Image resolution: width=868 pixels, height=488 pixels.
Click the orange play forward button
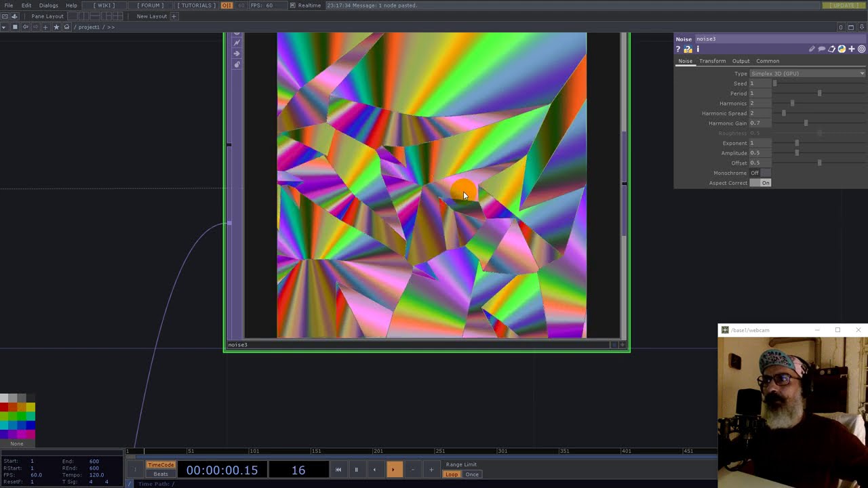pos(393,470)
